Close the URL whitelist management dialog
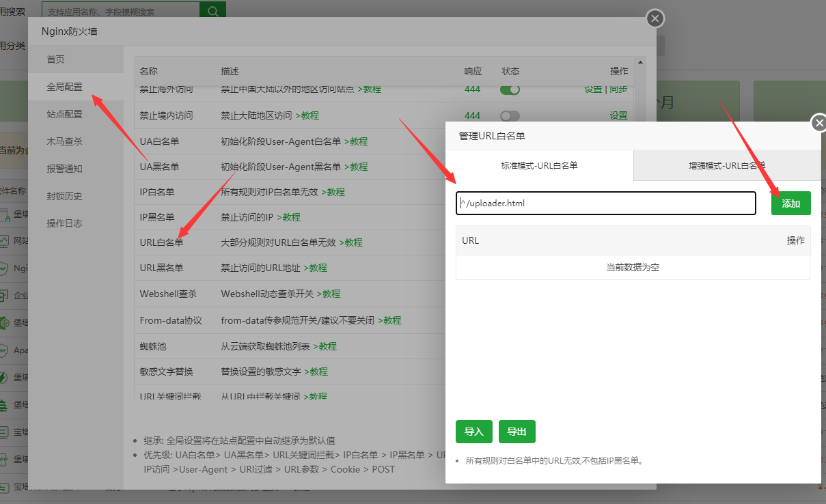This screenshot has width=826, height=504. (819, 123)
